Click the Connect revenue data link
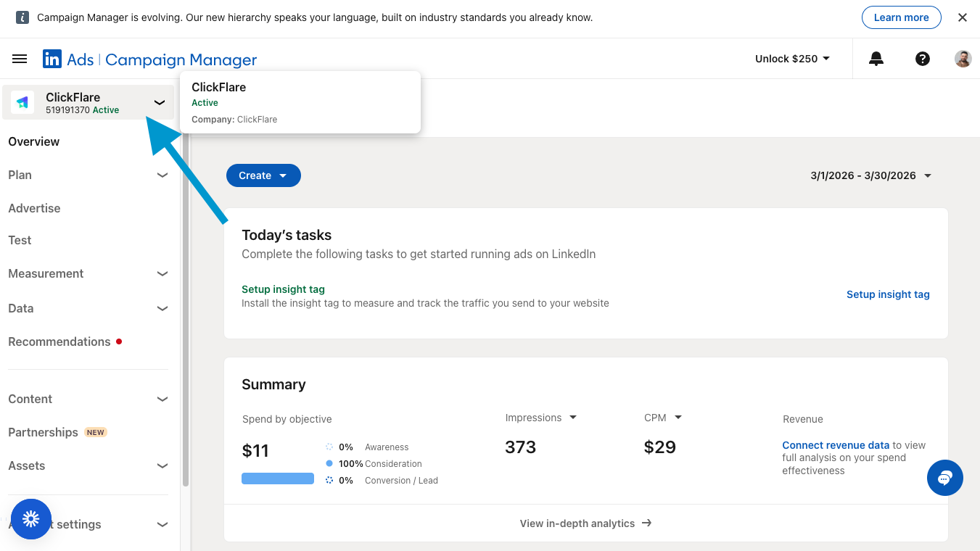This screenshot has height=551, width=980. coord(835,445)
